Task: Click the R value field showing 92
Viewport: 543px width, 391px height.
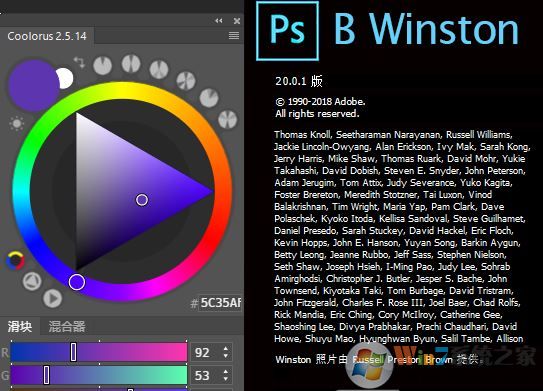Action: click(206, 353)
